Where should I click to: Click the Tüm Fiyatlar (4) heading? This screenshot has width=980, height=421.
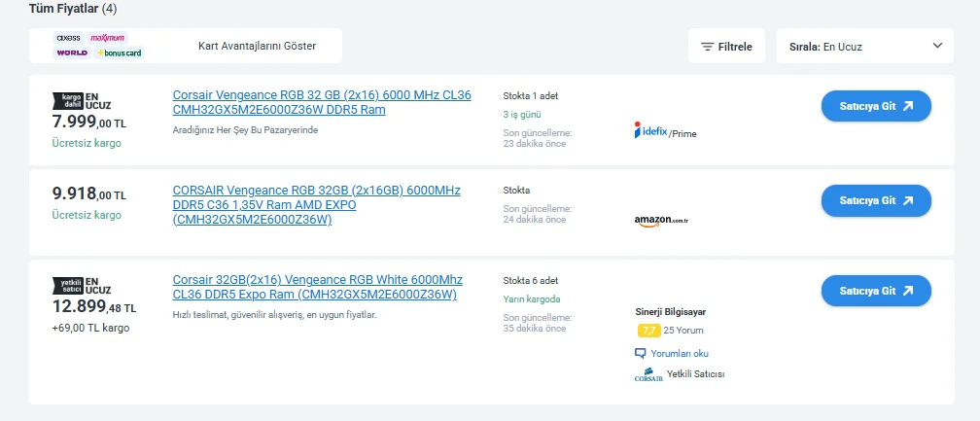coord(73,9)
